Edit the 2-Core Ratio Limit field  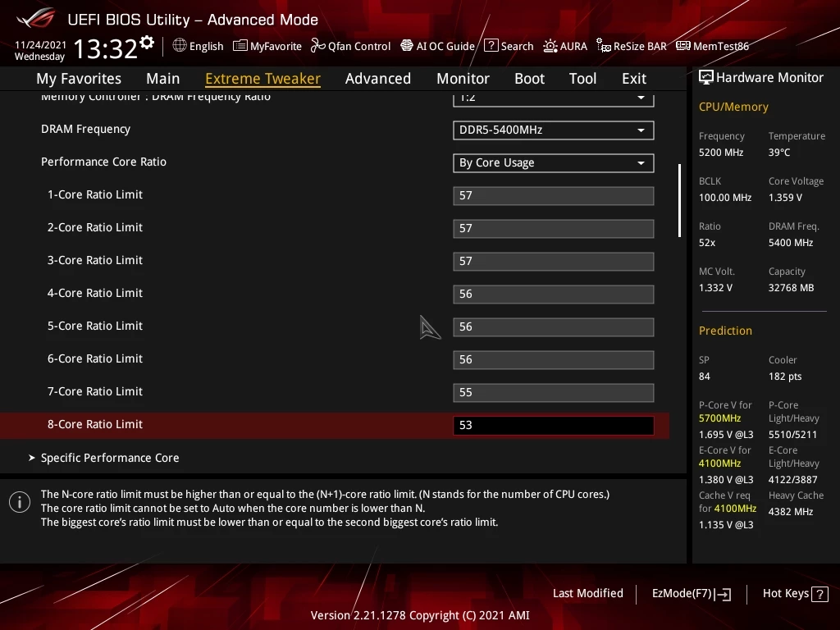point(554,228)
